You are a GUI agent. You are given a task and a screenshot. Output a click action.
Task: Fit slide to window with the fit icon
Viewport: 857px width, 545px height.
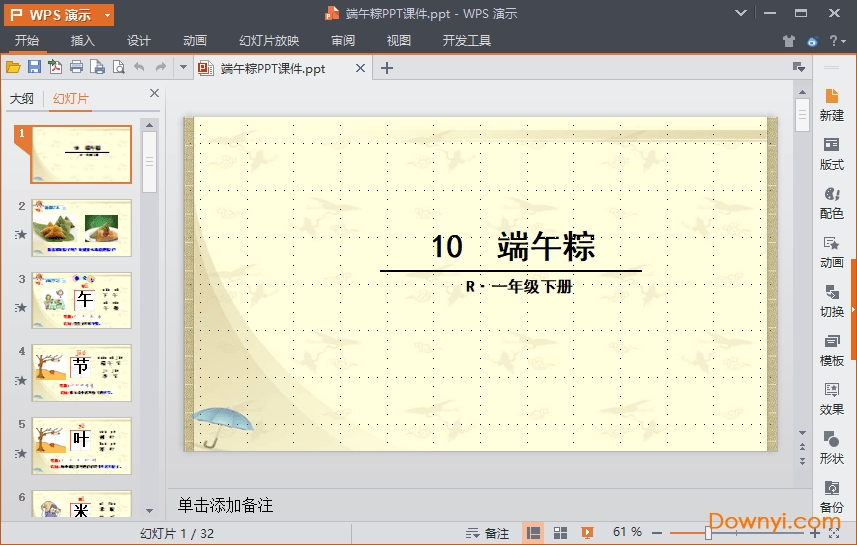pos(834,534)
